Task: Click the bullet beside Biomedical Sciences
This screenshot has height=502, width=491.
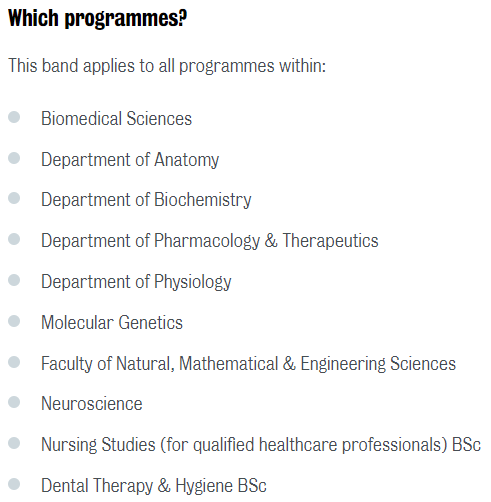Action: (x=14, y=117)
